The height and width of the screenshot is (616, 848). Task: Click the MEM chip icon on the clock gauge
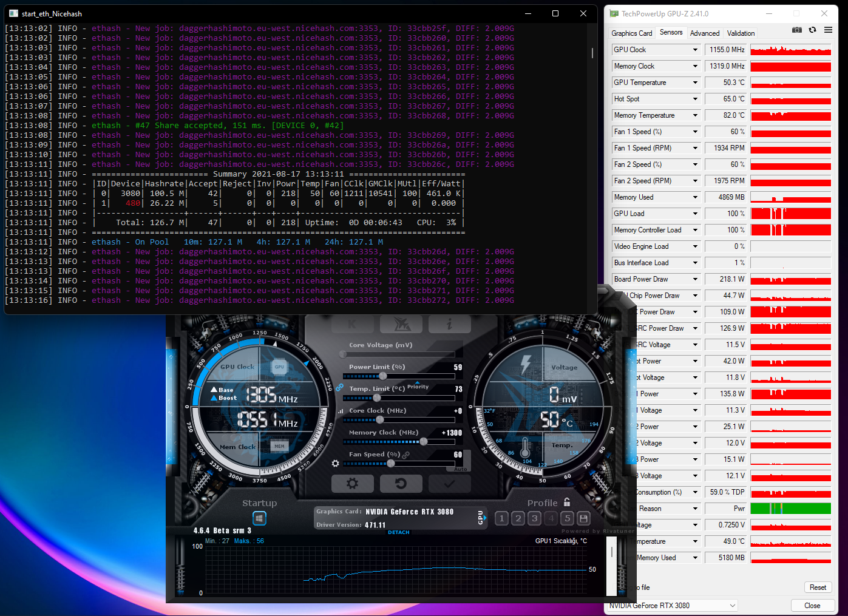click(x=279, y=446)
